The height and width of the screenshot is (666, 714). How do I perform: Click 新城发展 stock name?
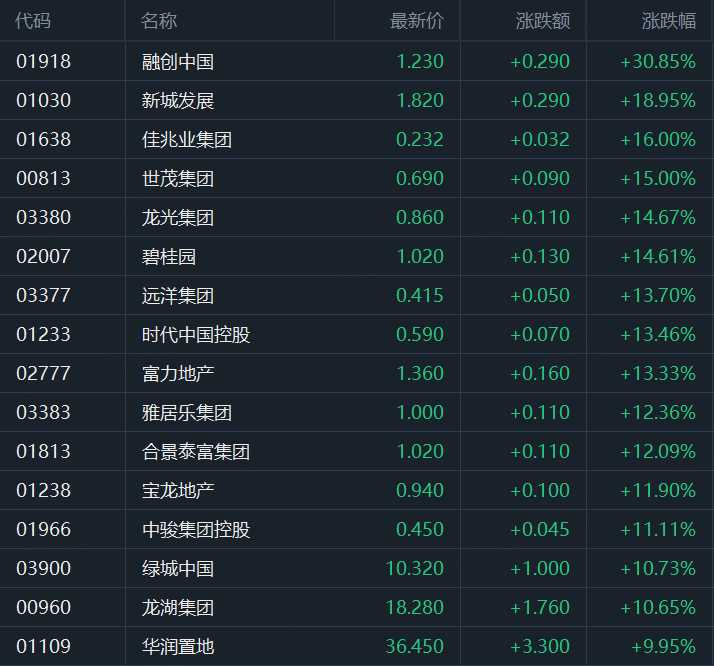[x=178, y=101]
